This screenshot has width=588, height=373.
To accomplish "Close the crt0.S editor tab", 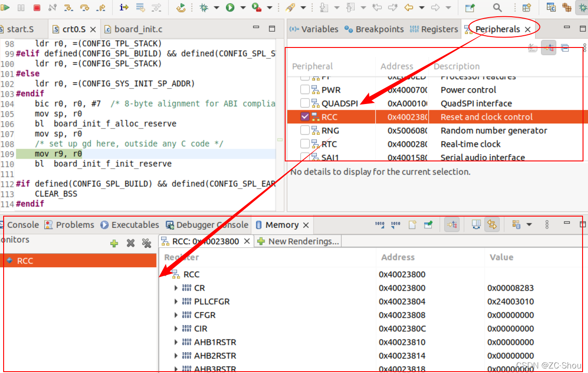I will [93, 29].
